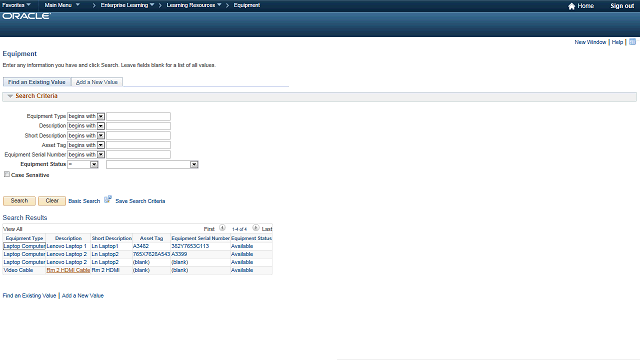Image resolution: width=640 pixels, height=360 pixels.
Task: Sort by Short Description column header
Action: tap(112, 238)
